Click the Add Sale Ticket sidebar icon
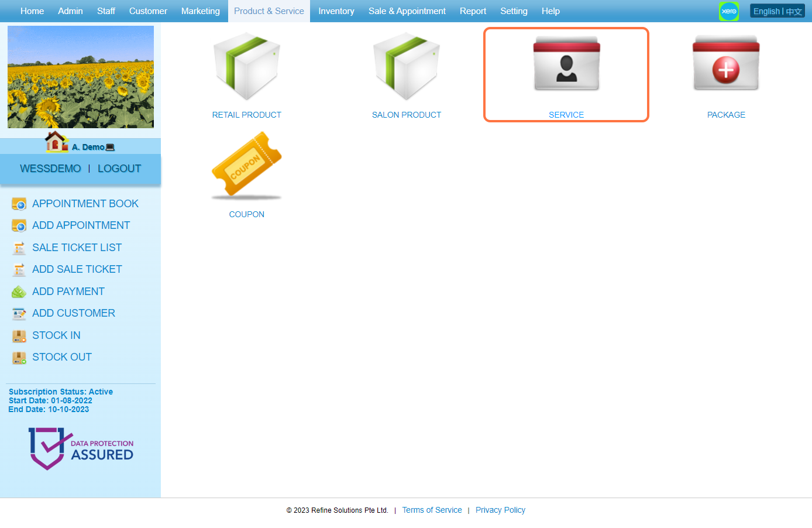 click(19, 269)
